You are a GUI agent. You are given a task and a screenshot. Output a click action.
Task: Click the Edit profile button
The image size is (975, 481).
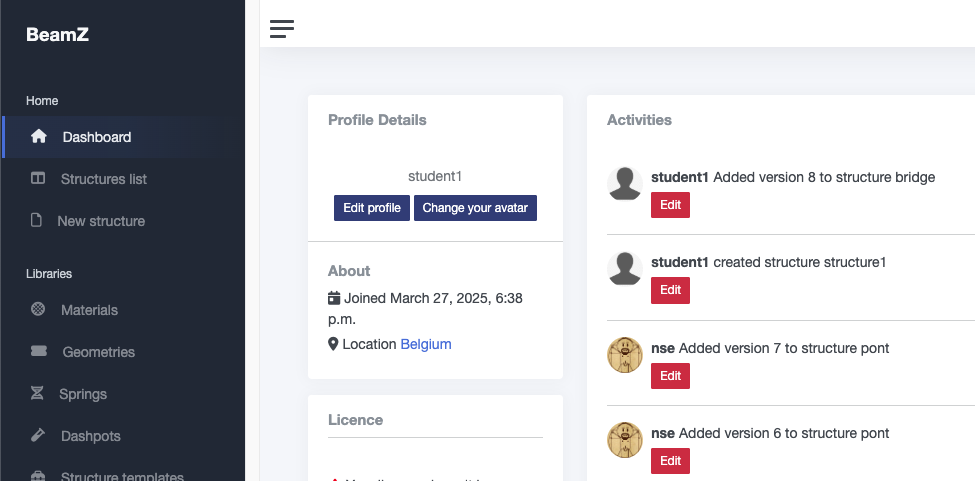coord(372,208)
